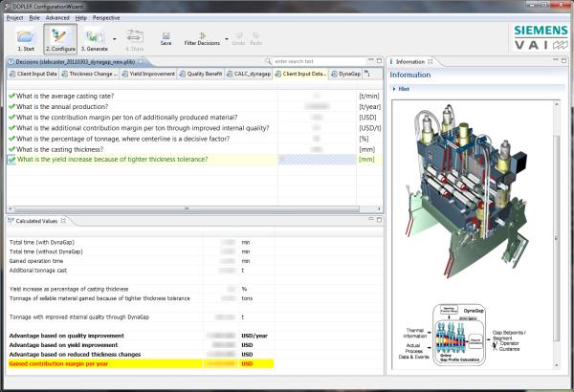Show hidden tabs via the overflow chevron
The image size is (574, 392).
[367, 74]
